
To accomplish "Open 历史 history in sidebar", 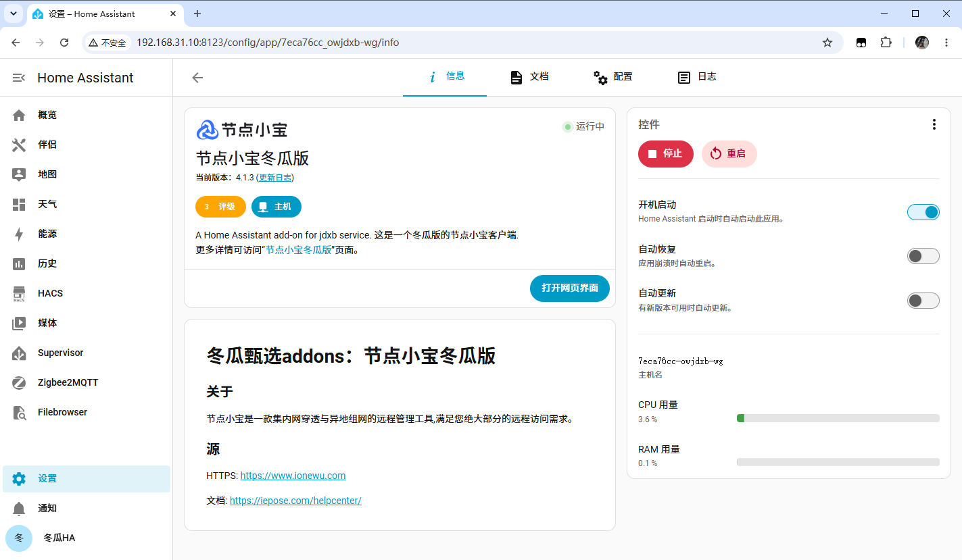I will coord(87,263).
